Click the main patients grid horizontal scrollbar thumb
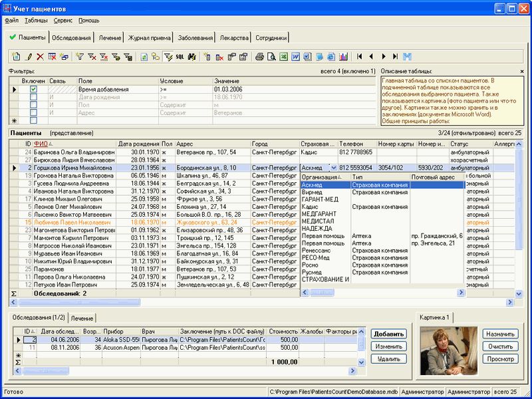 pyautogui.click(x=78, y=302)
